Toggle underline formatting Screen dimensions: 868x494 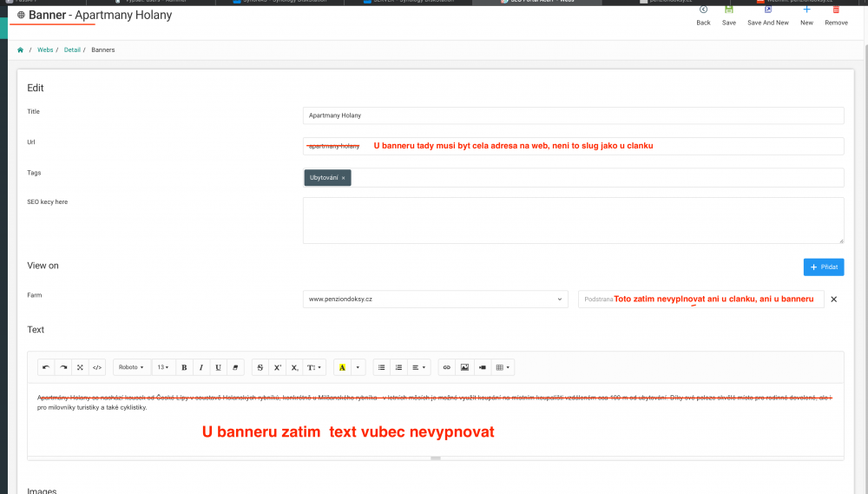click(x=218, y=367)
